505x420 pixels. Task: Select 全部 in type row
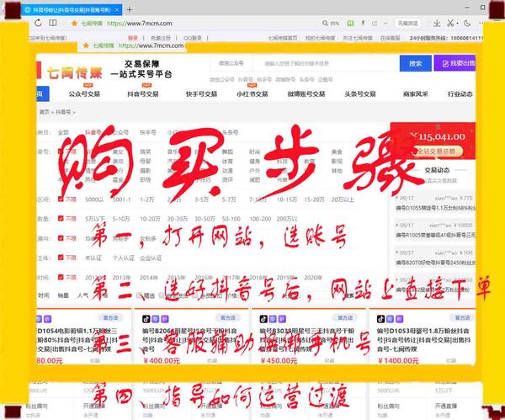63,132
